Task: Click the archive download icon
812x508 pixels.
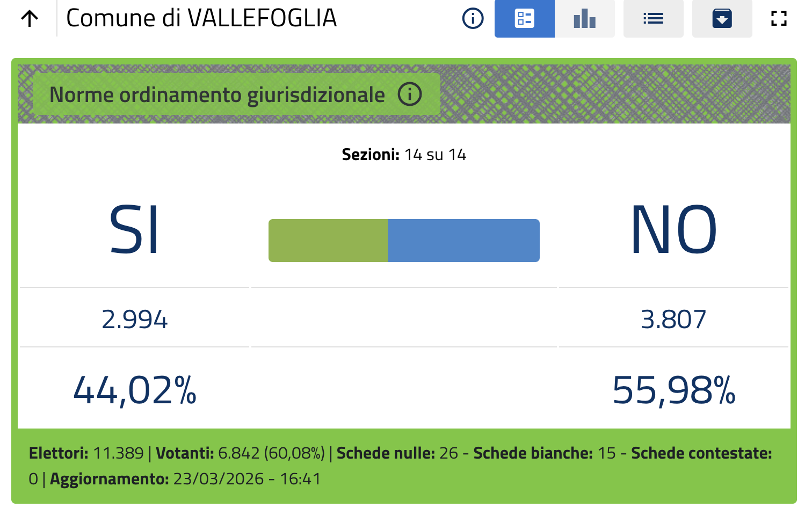Action: [722, 19]
